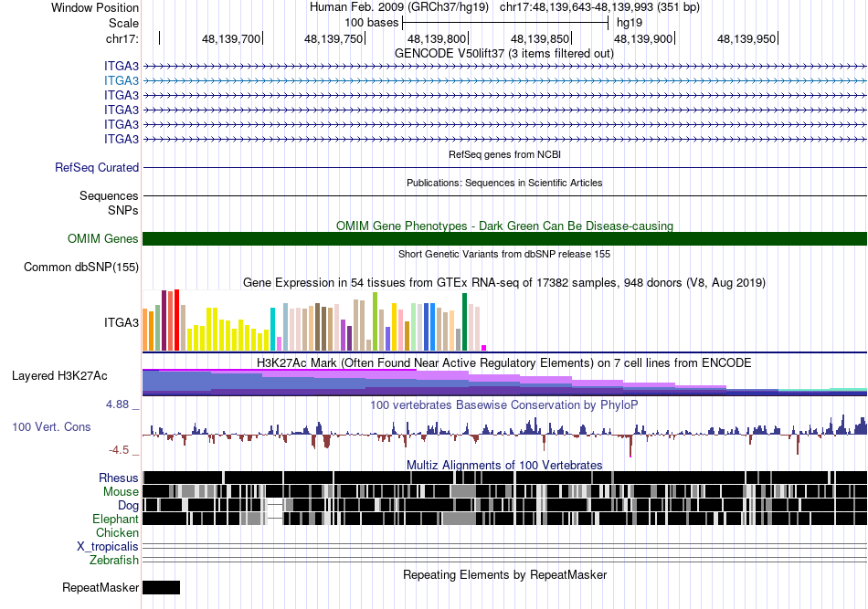Click the Layered H3K27Ac label
Screen dimensions: 868x609
[59, 376]
